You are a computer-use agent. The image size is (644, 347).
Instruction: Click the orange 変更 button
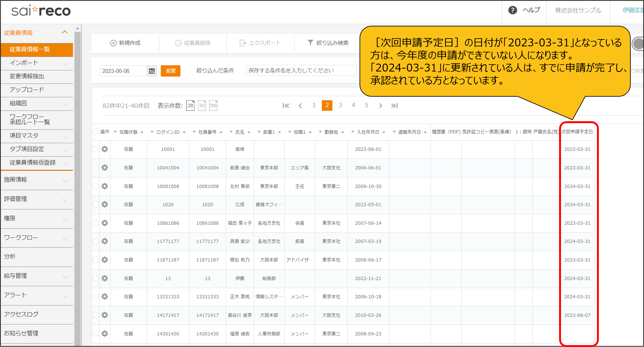[170, 71]
